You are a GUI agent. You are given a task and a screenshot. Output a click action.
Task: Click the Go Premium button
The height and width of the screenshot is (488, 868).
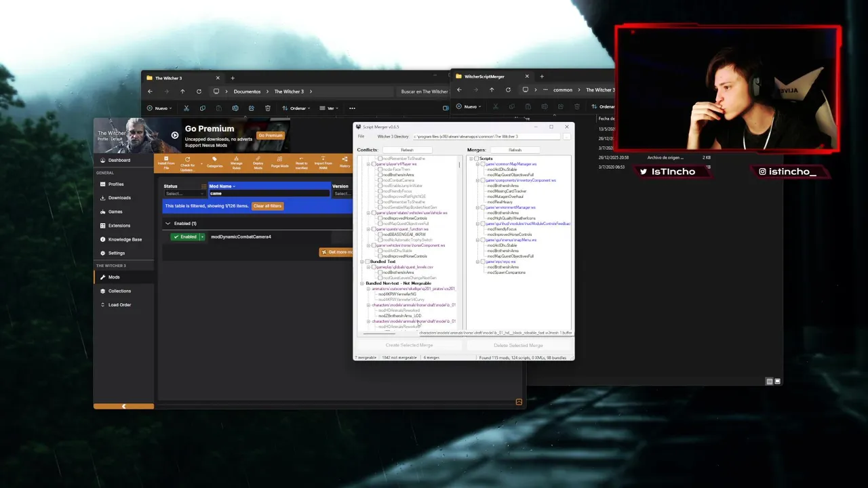click(270, 136)
